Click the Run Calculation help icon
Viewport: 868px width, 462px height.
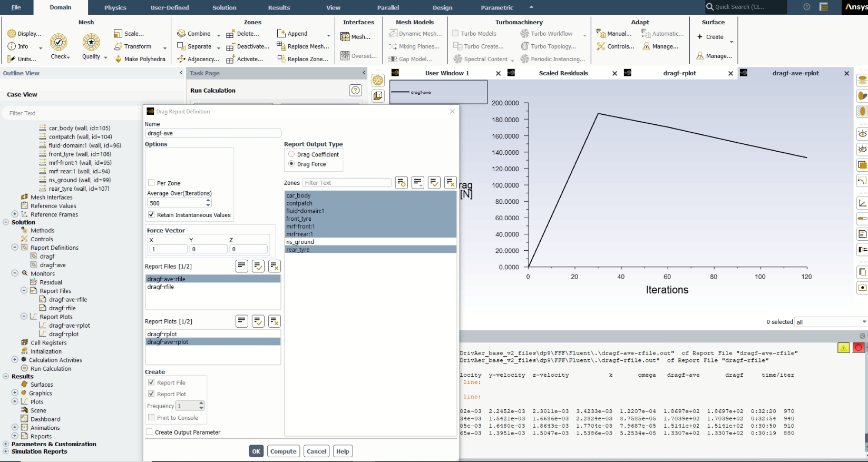356,91
